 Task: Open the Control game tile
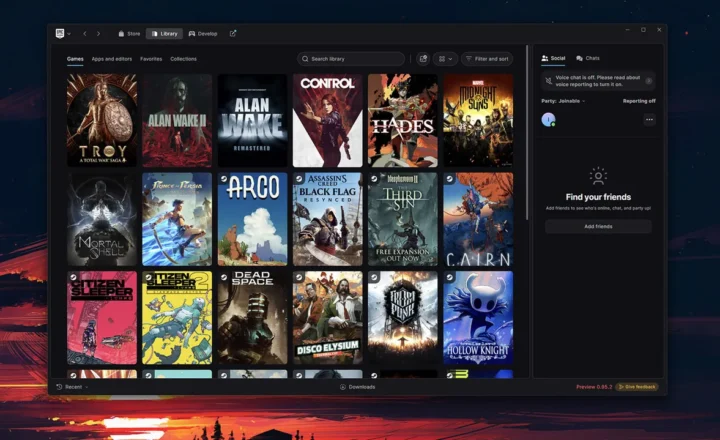tap(328, 120)
